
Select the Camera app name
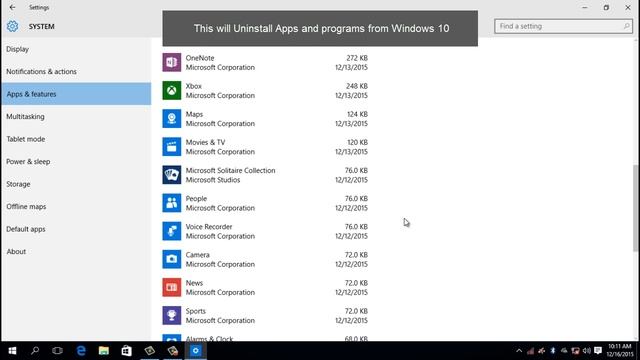(x=198, y=255)
